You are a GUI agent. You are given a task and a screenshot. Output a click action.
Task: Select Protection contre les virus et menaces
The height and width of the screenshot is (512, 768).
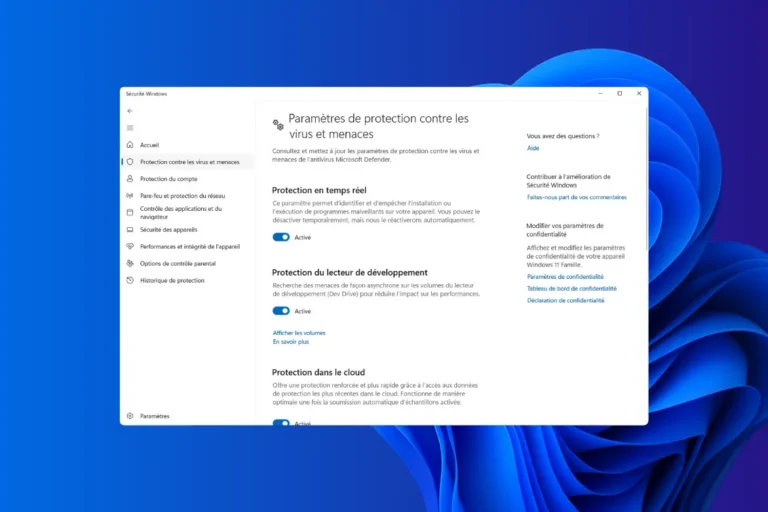point(190,162)
